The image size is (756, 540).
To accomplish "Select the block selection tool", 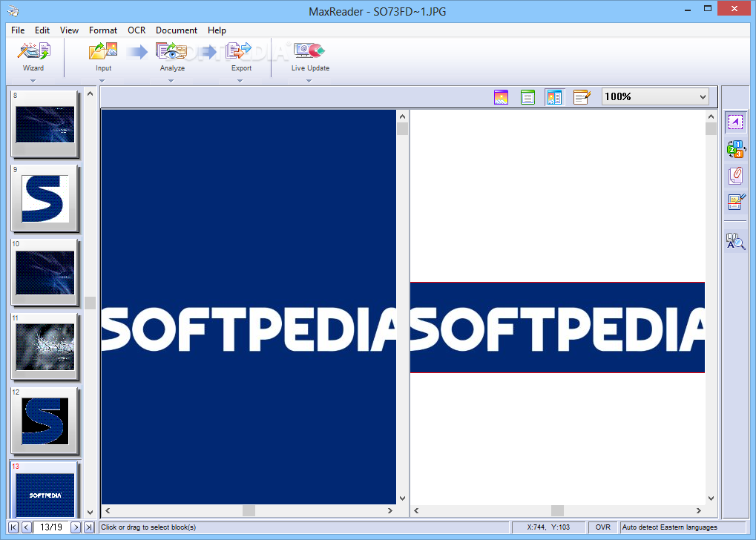I will pos(735,122).
